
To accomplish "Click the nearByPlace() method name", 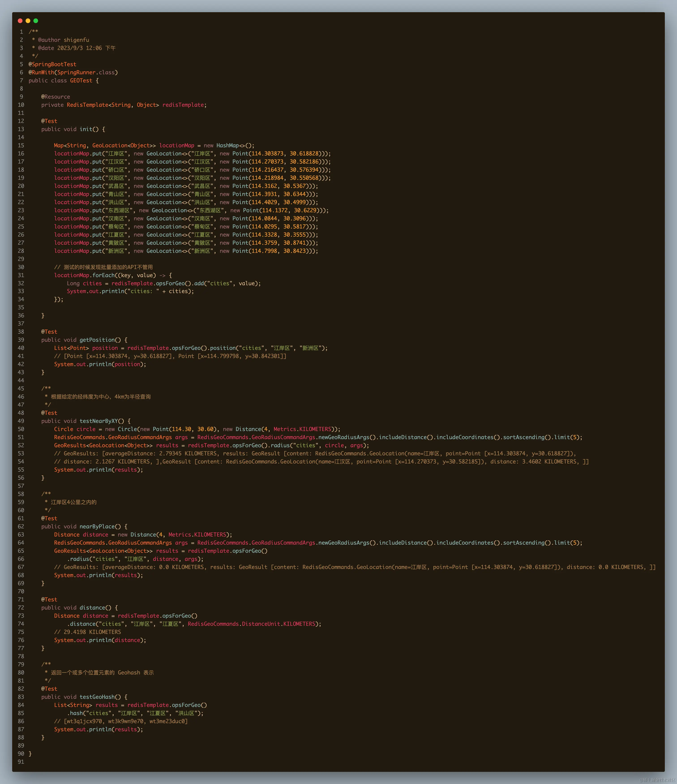I will pos(97,526).
